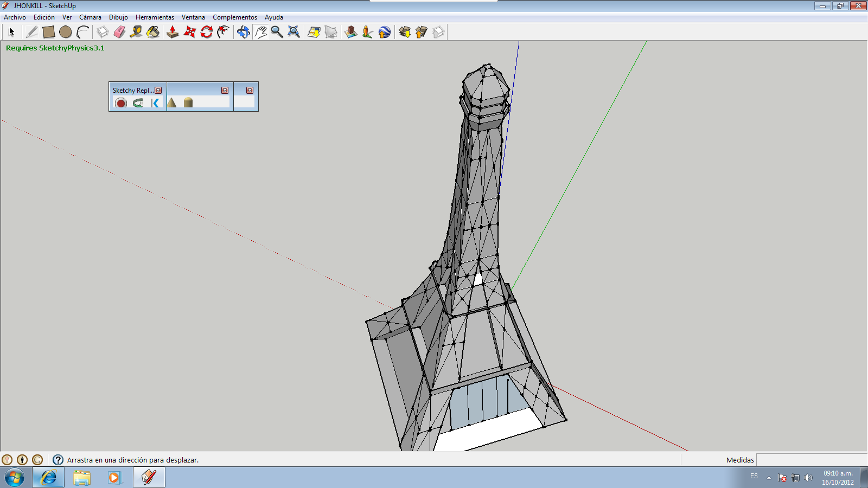Rewind to start in Sketchy Replay
Viewport: 868px width, 488px height.
155,102
